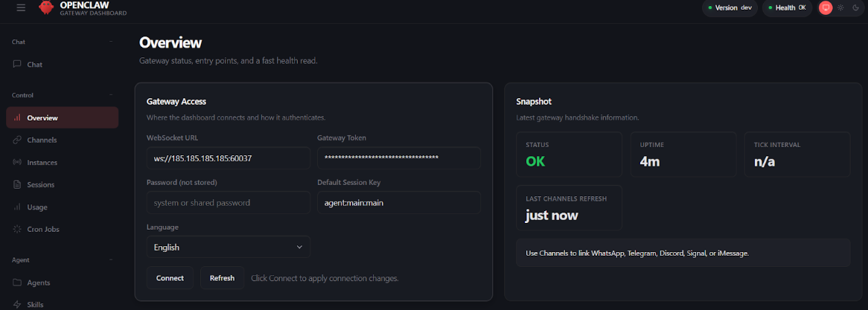Click the hamburger menu icon
The width and height of the screenshot is (868, 310).
click(21, 7)
